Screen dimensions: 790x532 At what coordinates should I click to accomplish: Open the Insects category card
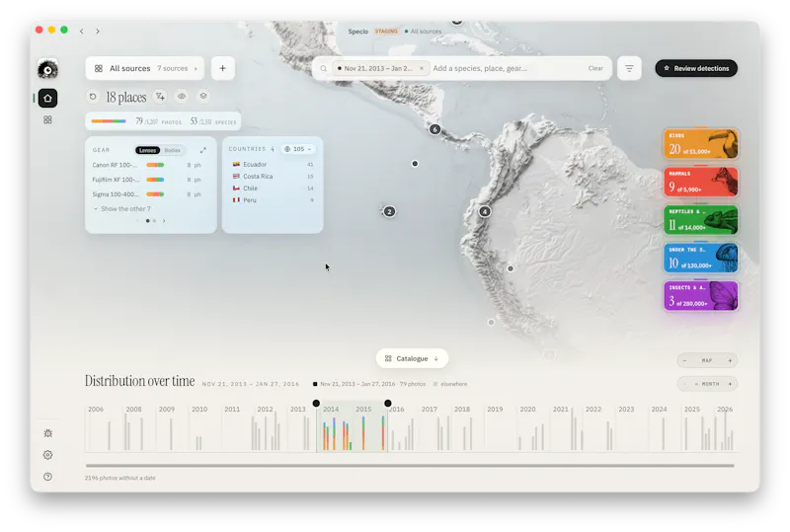[x=701, y=296]
